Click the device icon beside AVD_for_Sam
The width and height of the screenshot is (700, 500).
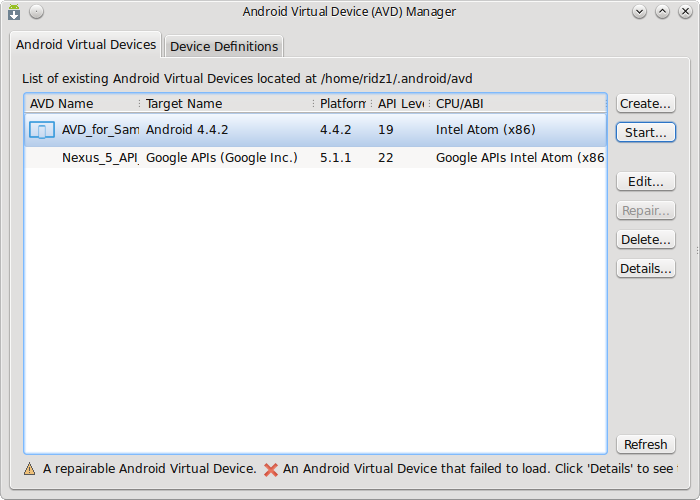[42, 130]
